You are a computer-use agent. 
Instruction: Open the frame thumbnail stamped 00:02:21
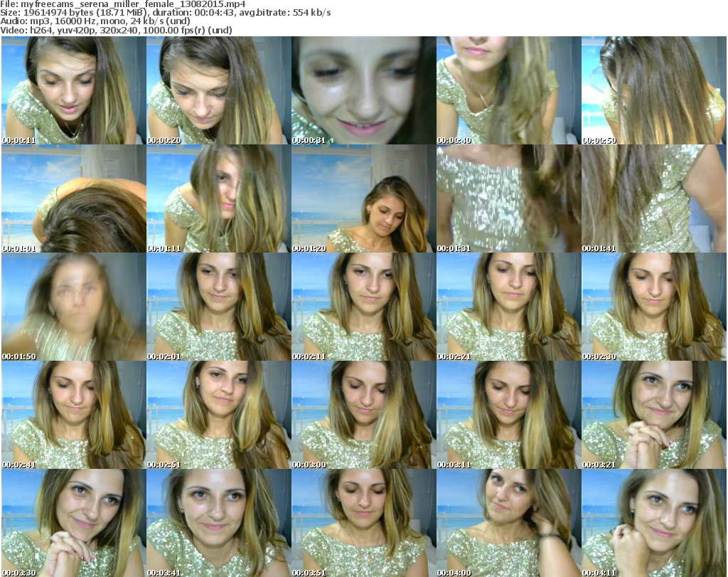[508, 307]
